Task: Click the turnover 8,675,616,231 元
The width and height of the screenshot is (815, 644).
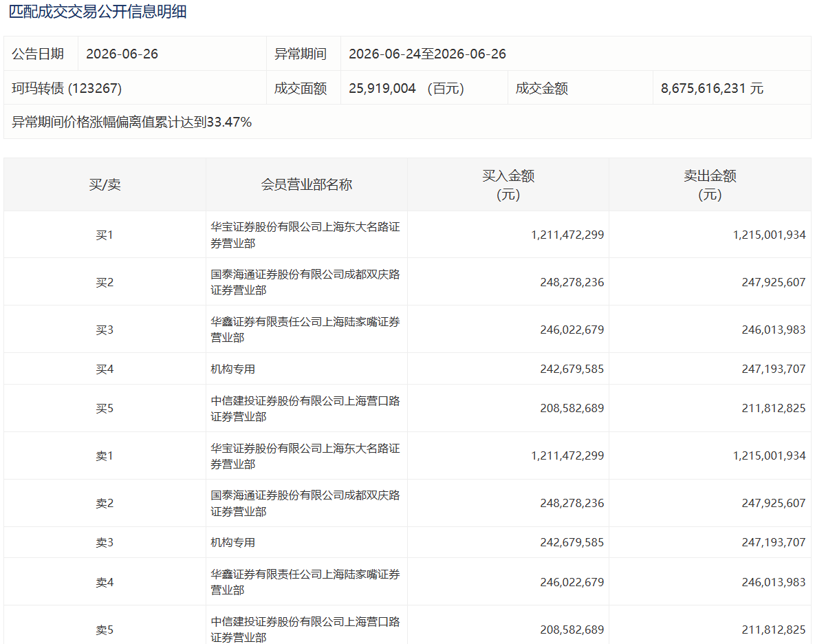Action: click(712, 88)
